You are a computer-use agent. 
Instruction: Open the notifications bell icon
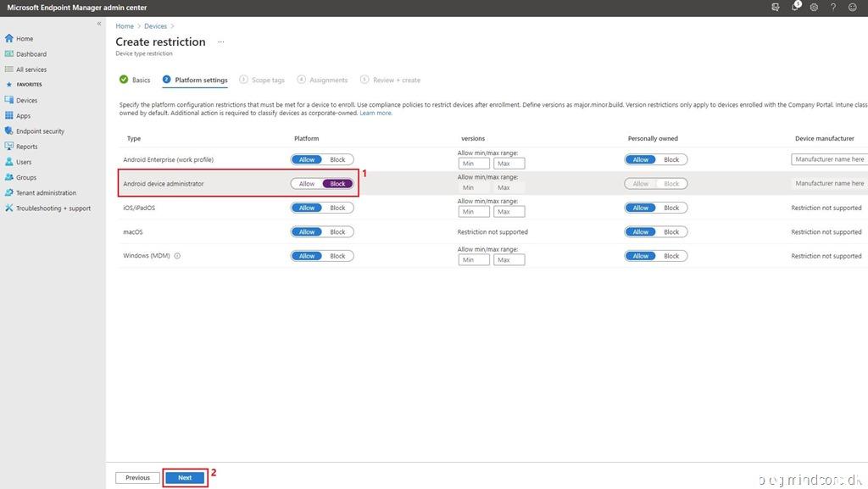[x=795, y=8]
